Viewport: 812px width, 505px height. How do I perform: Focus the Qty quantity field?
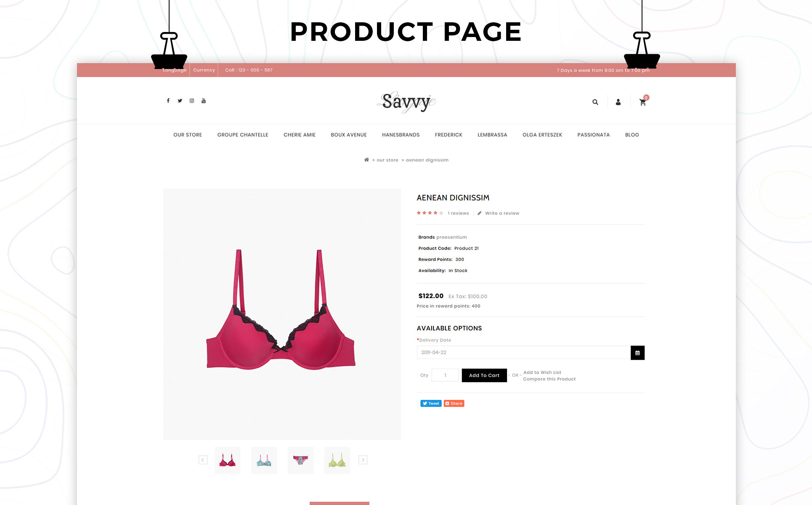(445, 375)
